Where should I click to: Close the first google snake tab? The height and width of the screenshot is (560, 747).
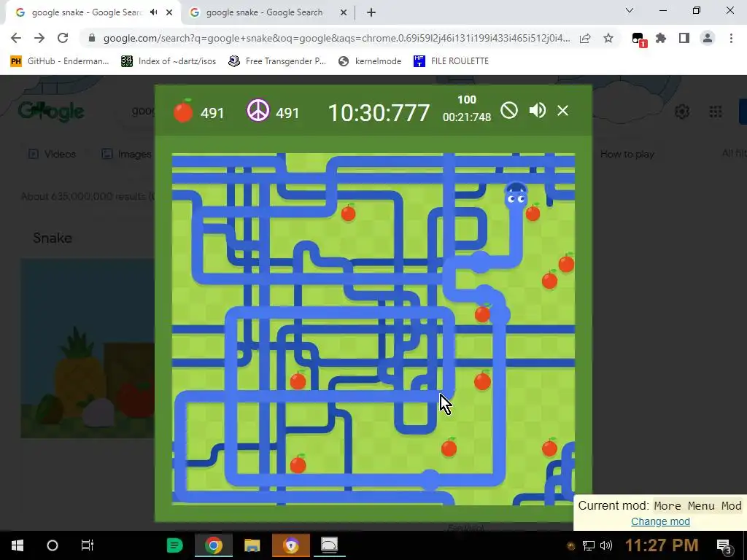(x=169, y=12)
